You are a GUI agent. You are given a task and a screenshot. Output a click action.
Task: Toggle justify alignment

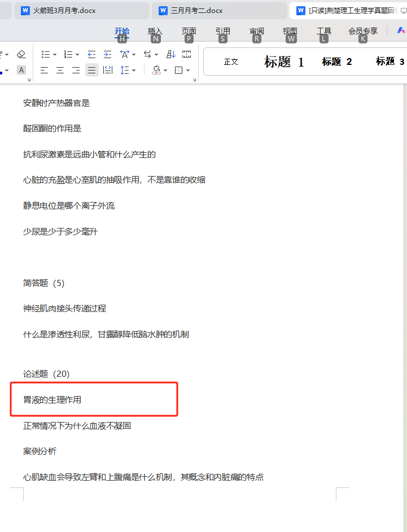(x=91, y=70)
